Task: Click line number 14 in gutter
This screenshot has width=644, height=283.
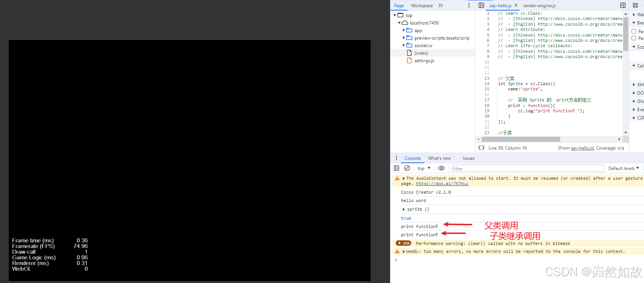Action: pyautogui.click(x=487, y=84)
